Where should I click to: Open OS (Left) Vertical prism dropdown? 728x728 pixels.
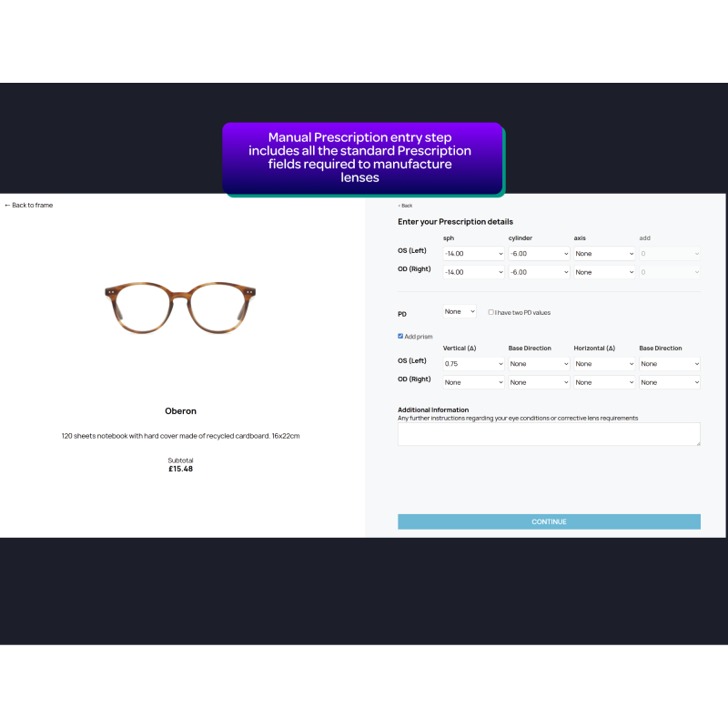[x=473, y=364]
